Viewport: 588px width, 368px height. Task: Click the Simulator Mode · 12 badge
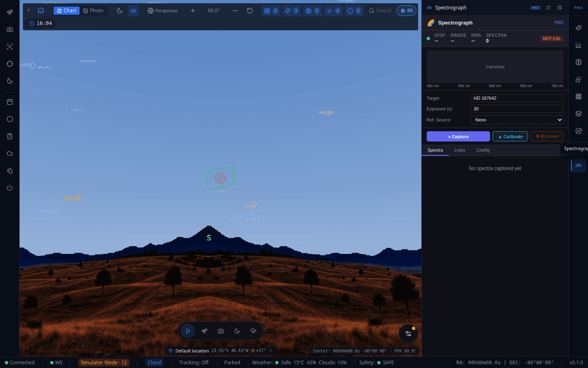click(104, 363)
